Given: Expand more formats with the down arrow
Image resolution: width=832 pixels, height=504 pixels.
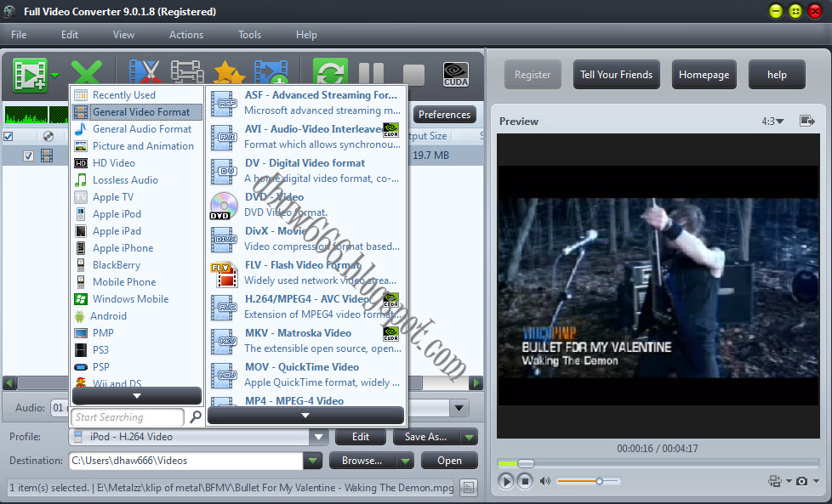Looking at the screenshot, I should pyautogui.click(x=305, y=416).
